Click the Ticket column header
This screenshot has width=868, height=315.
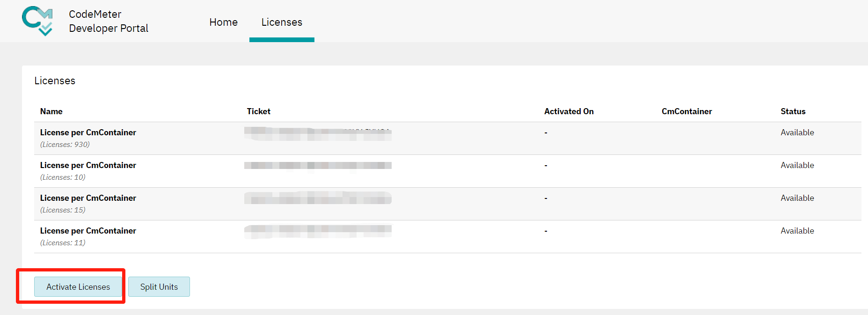[x=258, y=111]
